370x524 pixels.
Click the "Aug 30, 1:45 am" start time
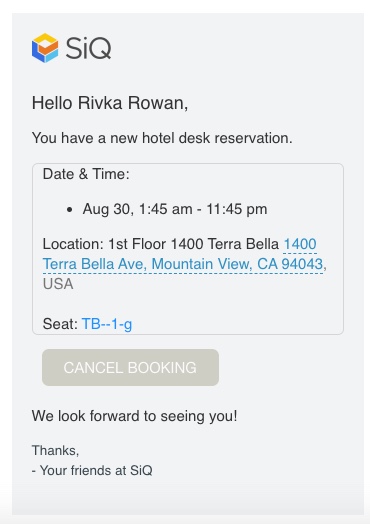[x=137, y=209]
